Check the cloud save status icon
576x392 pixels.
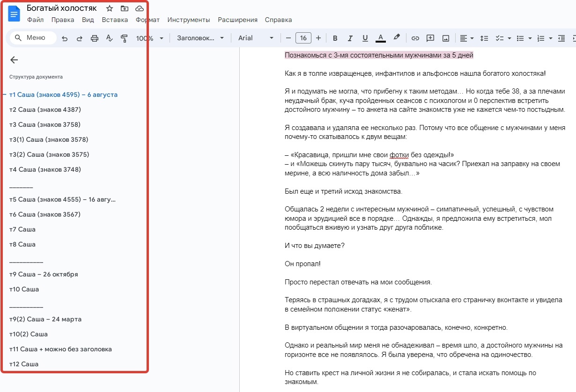139,8
